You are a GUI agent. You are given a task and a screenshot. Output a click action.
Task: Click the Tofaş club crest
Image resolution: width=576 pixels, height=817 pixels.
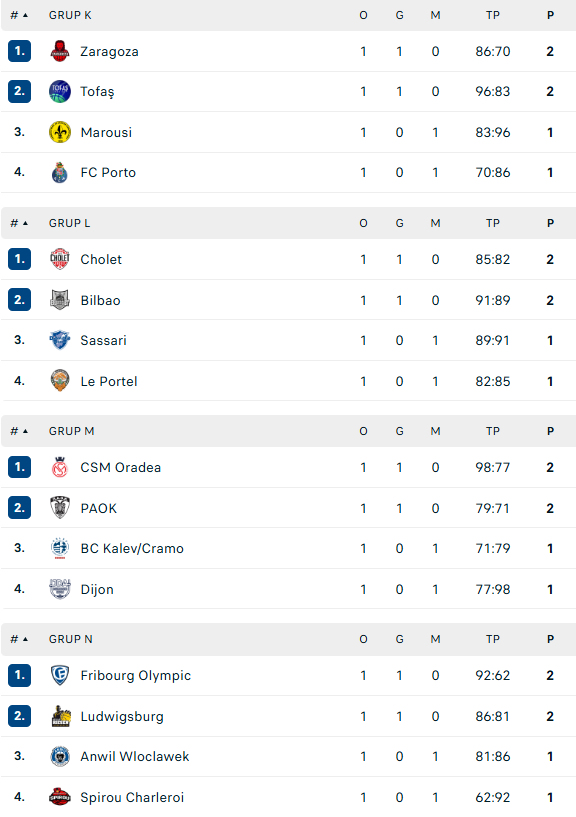pos(60,91)
